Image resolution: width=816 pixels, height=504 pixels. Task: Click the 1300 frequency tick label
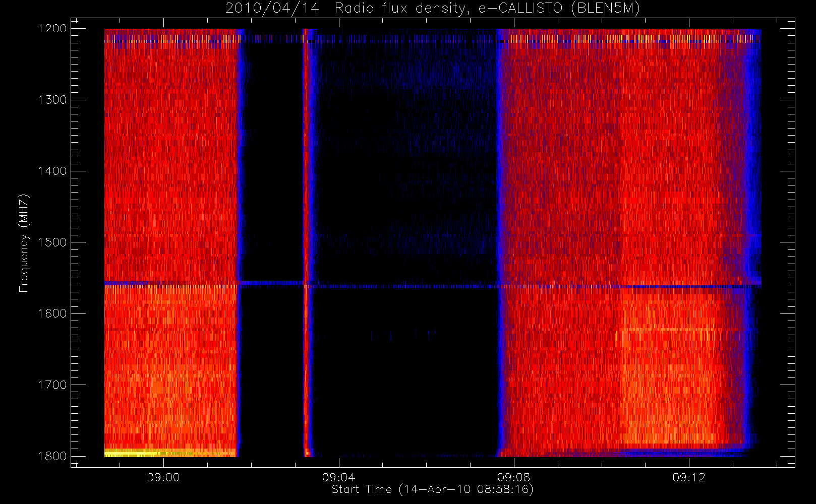52,100
